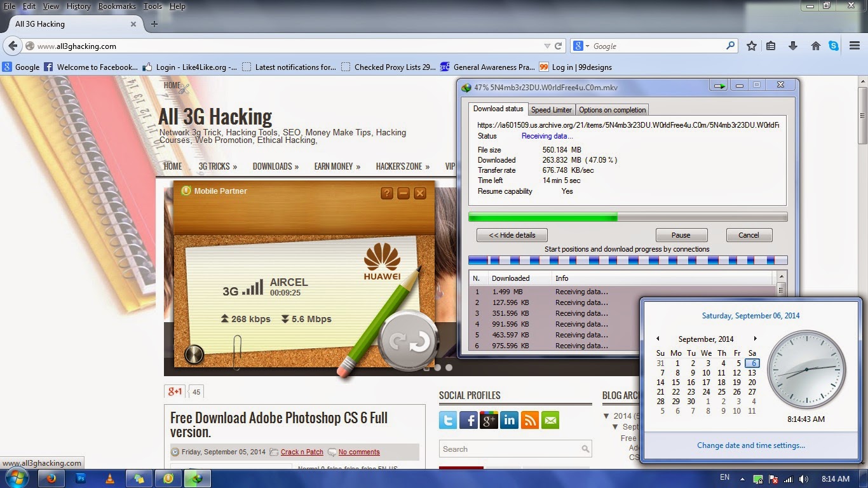Open the URL bar history dropdown arrow
The height and width of the screenshot is (488, 868).
pyautogui.click(x=547, y=46)
